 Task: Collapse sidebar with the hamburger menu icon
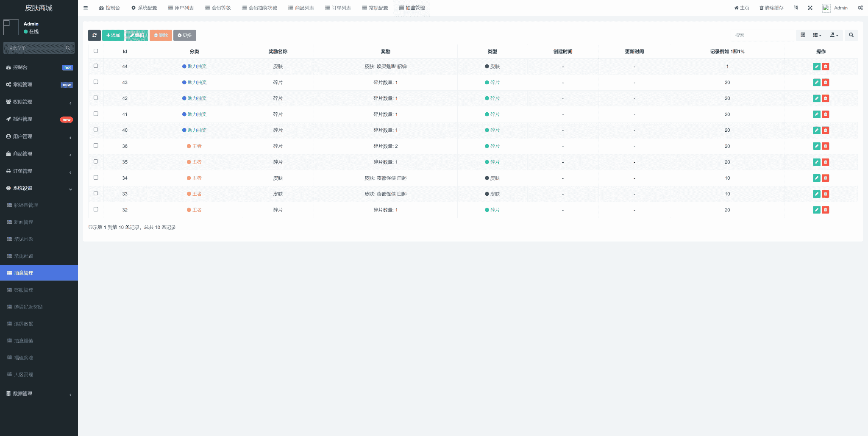[x=86, y=8]
